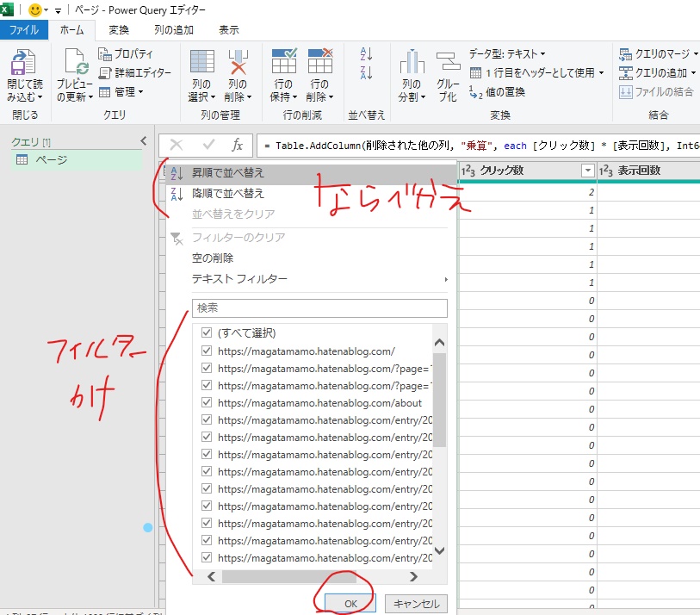Select the ページ query in the list
700x615 pixels.
[77, 159]
